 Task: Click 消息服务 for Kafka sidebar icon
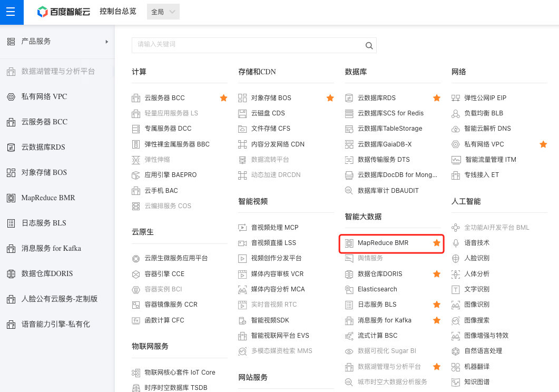tap(11, 249)
